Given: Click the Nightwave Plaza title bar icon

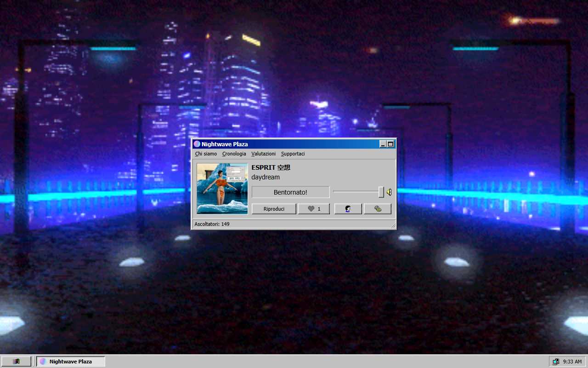Looking at the screenshot, I should click(197, 144).
